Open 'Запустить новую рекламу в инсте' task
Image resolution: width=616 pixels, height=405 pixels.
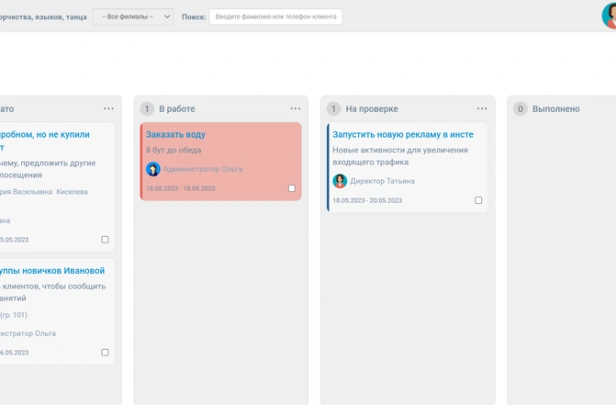402,134
